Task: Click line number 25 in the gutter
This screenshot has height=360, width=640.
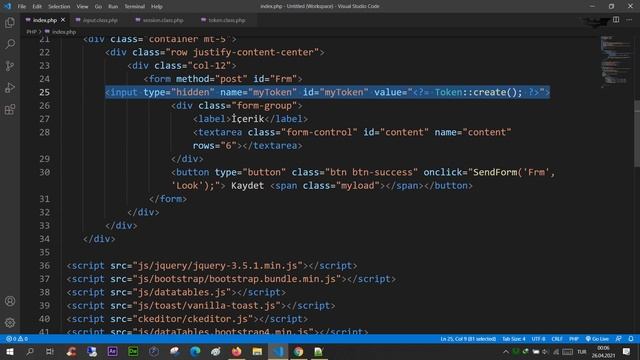Action: 44,92
